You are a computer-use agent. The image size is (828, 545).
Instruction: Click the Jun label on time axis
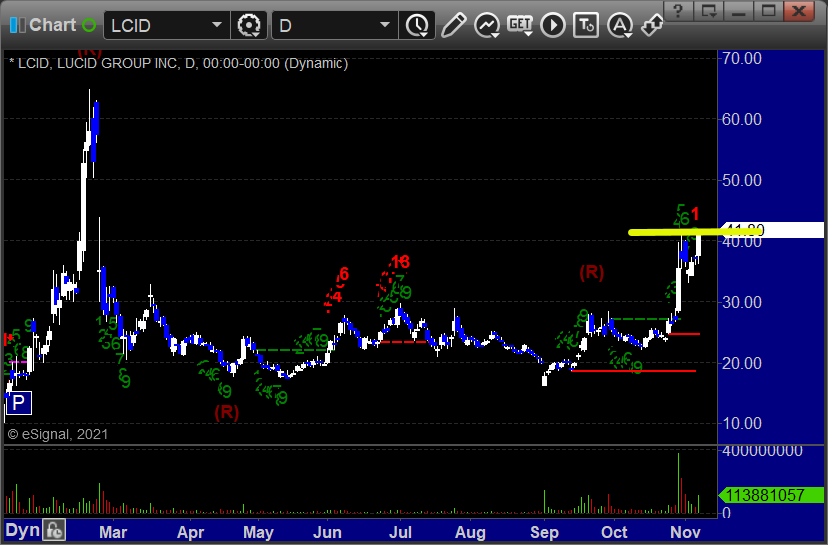(x=327, y=532)
